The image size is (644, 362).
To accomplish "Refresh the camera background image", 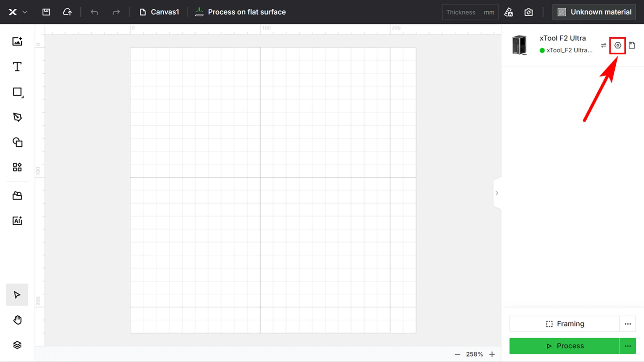I will [x=528, y=12].
